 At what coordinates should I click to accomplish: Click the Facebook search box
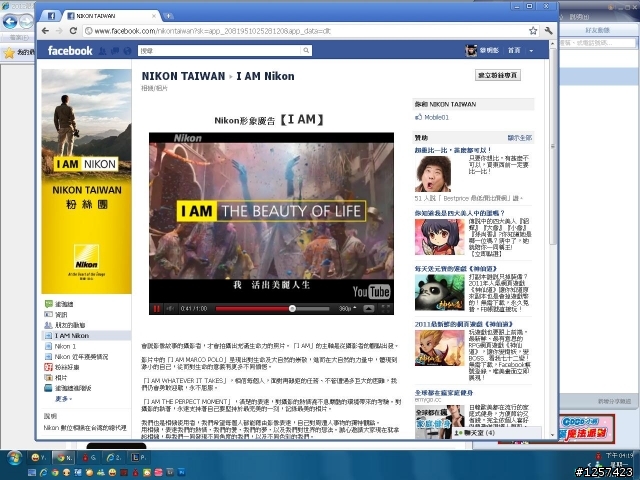coord(220,51)
